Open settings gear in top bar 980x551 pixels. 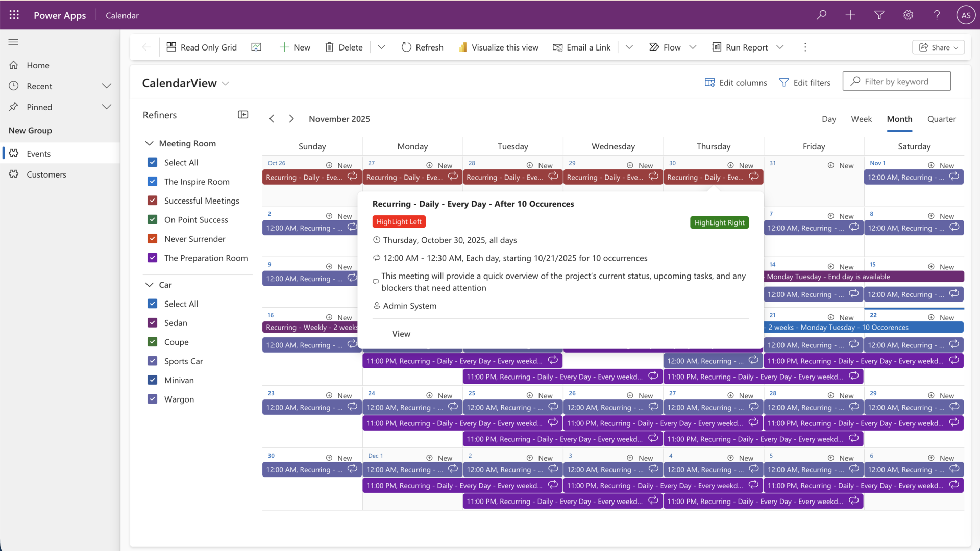pos(908,15)
